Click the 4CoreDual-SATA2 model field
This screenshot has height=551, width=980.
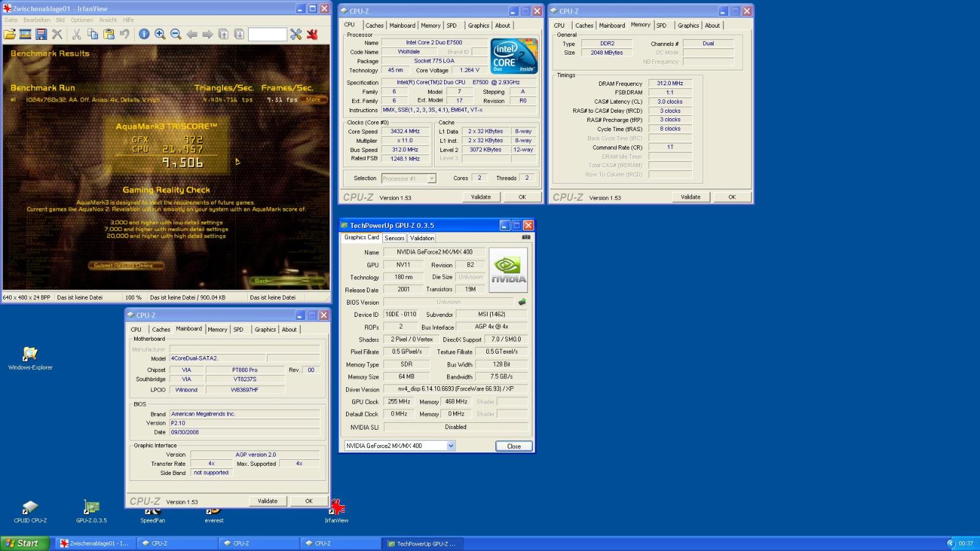coord(217,358)
